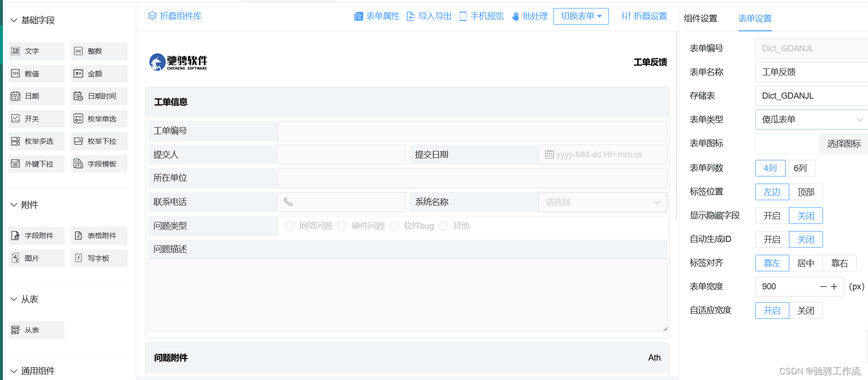Image resolution: width=868 pixels, height=380 pixels.
Task: Select the 表格附件 table attachment component
Action: [x=99, y=236]
